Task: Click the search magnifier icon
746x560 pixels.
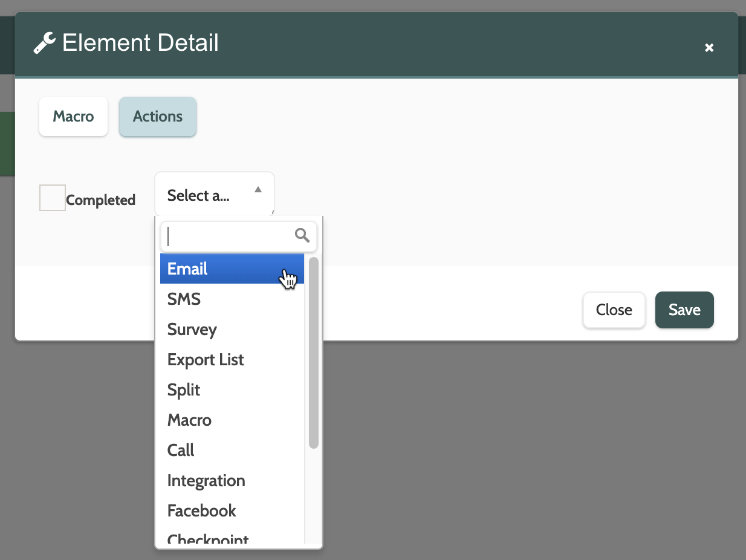Action: pyautogui.click(x=302, y=235)
